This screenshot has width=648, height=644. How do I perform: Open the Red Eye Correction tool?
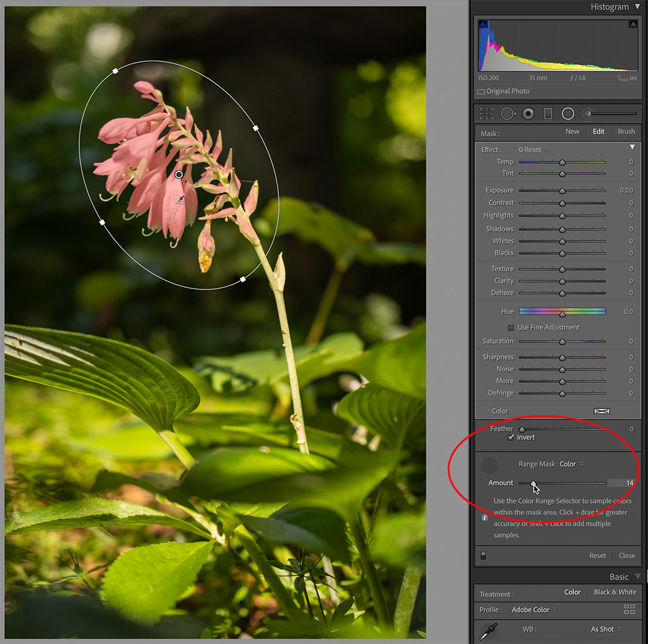pos(528,113)
